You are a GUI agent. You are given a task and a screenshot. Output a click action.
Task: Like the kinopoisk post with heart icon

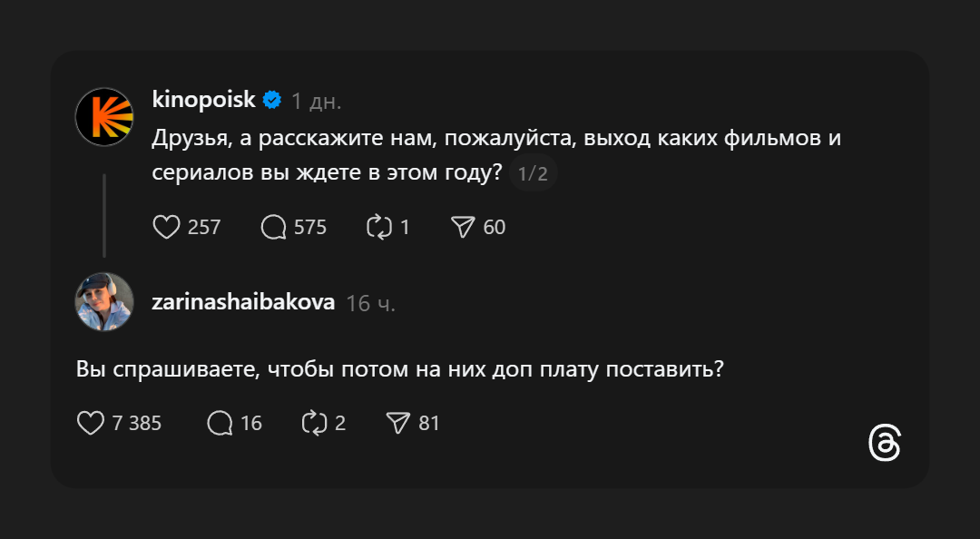(x=166, y=226)
